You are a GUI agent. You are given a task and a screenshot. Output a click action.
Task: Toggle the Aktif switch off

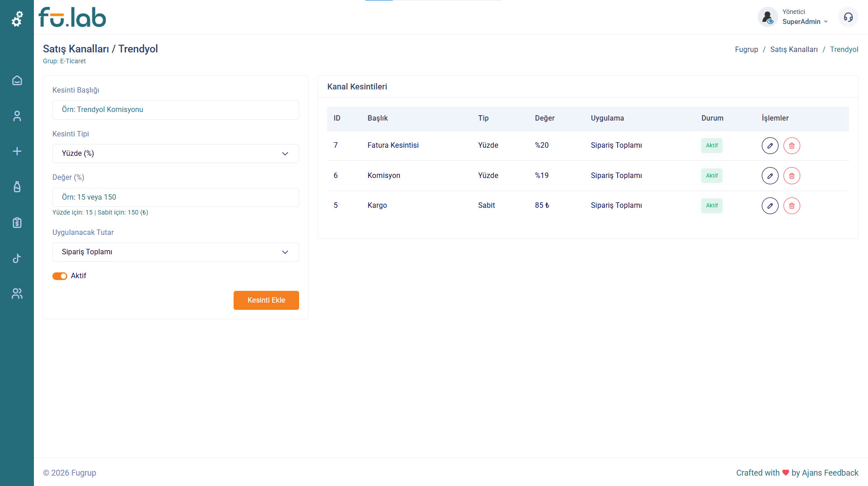coord(60,276)
